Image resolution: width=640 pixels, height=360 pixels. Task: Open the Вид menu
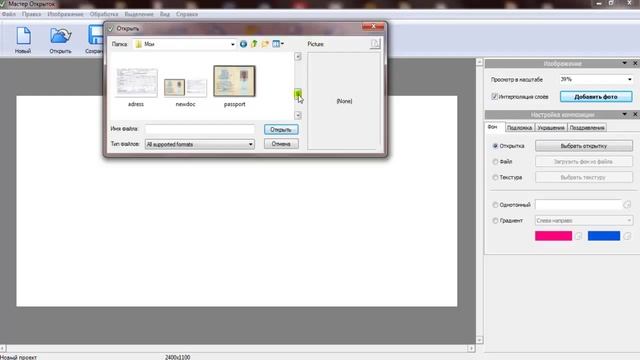[x=165, y=14]
